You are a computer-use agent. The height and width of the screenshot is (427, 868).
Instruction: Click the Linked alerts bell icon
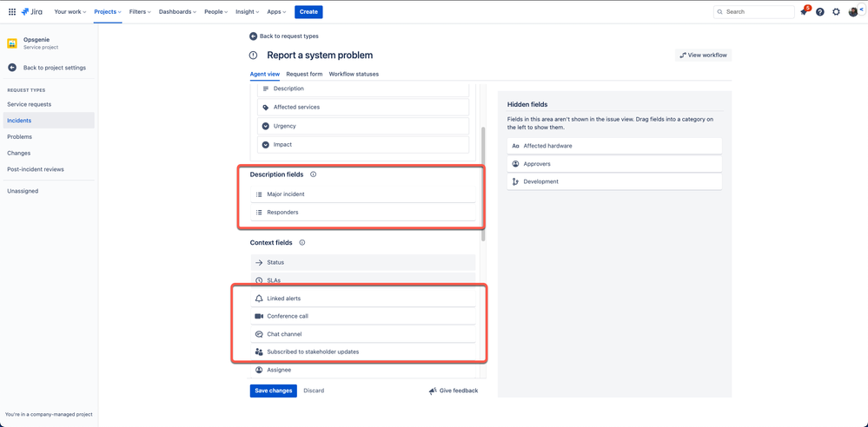pyautogui.click(x=259, y=299)
